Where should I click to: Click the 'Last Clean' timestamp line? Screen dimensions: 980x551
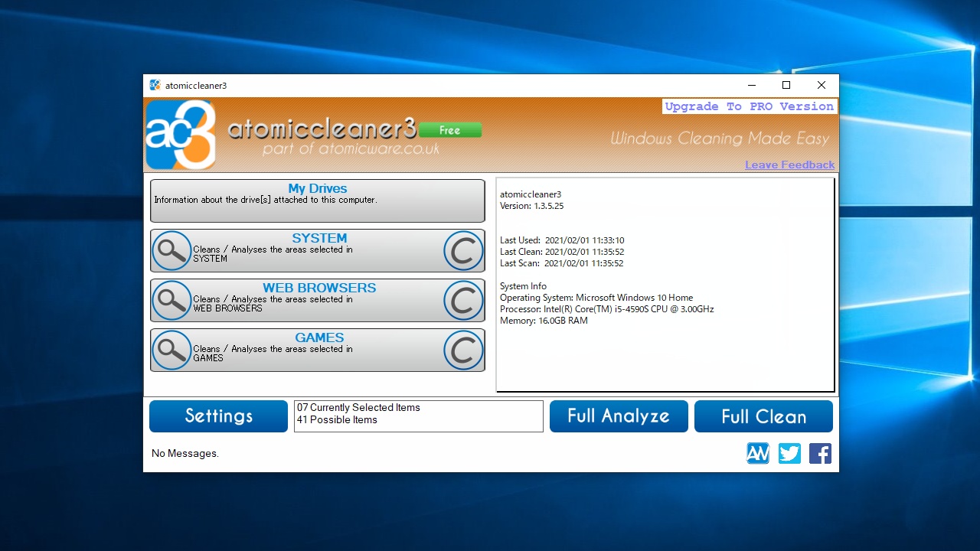click(562, 252)
